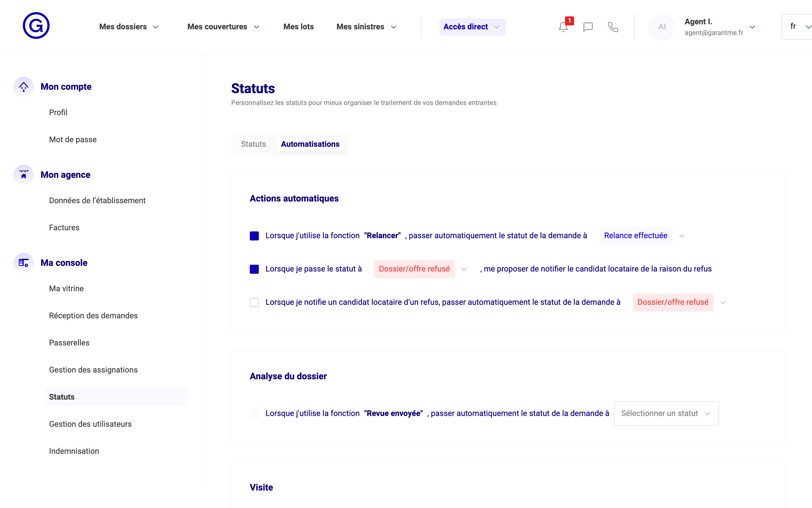Select Statuts in the sidebar

coord(116,397)
